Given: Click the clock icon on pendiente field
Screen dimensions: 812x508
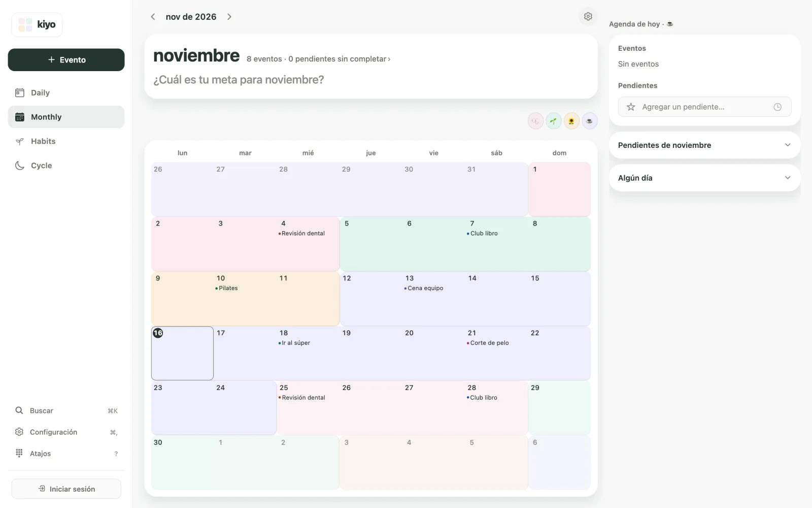Looking at the screenshot, I should click(777, 107).
